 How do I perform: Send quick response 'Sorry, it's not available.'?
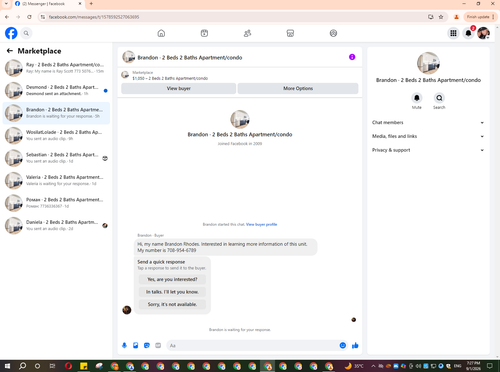coord(172,304)
